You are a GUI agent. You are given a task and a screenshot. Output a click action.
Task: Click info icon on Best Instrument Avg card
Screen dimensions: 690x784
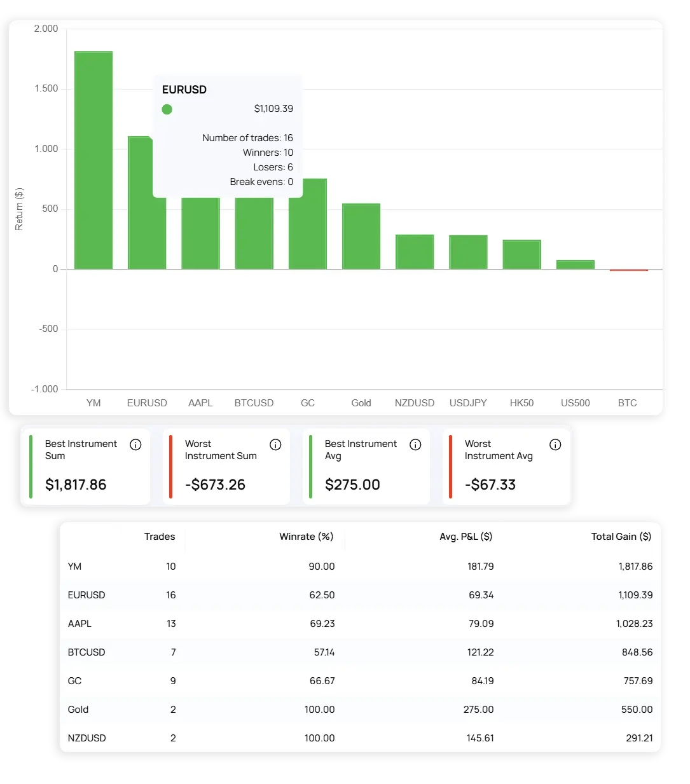[x=415, y=444]
